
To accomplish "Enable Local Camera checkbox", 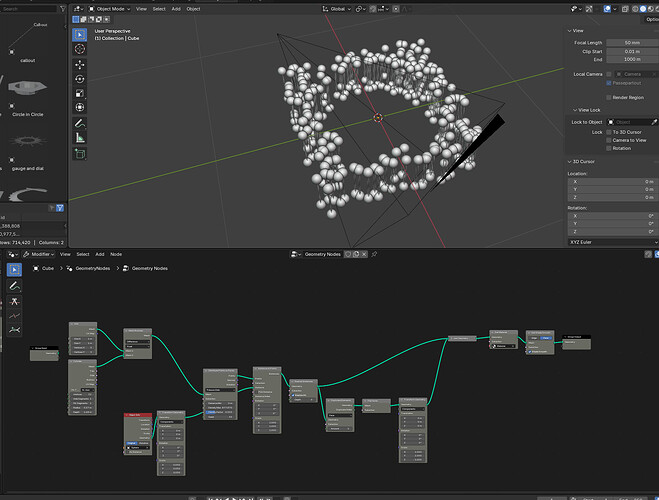I will point(609,74).
